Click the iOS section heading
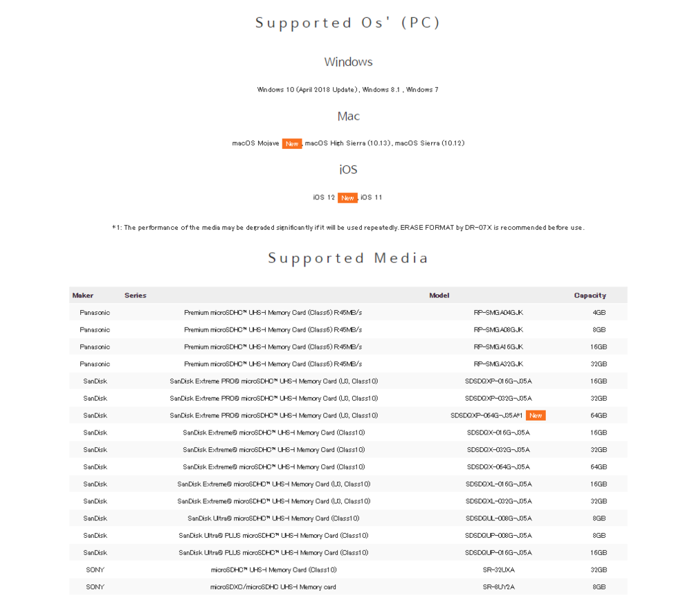This screenshot has width=692, height=616. coord(348,170)
